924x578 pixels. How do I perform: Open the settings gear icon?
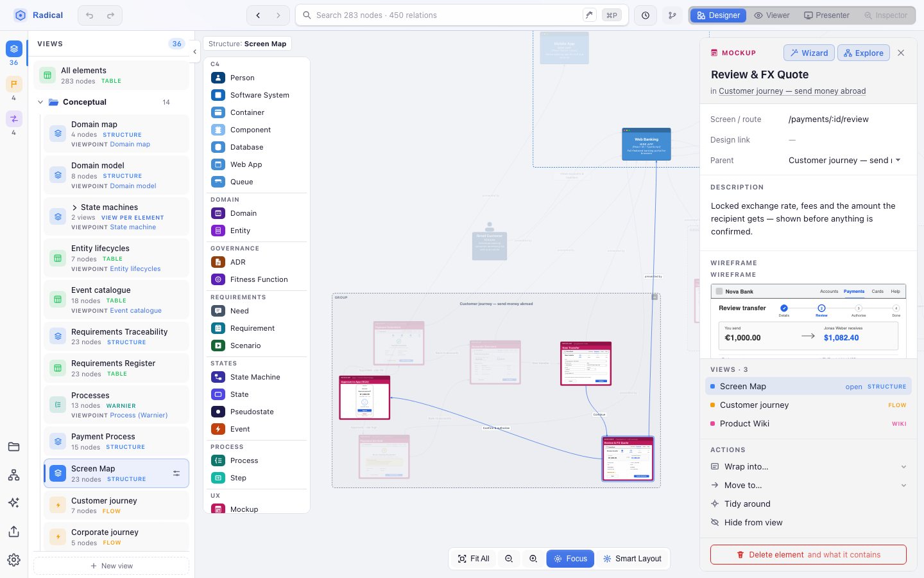(x=13, y=559)
